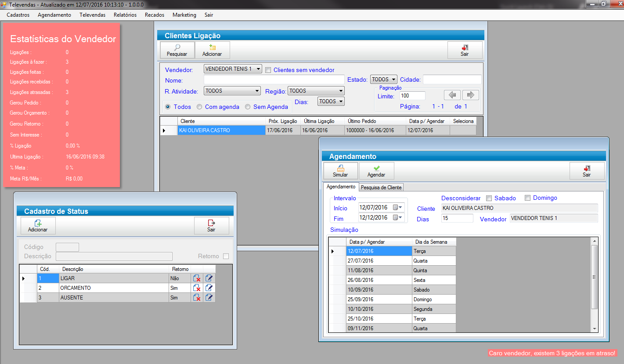
Task: Click Sair in Cadastro de Status
Action: pyautogui.click(x=211, y=226)
